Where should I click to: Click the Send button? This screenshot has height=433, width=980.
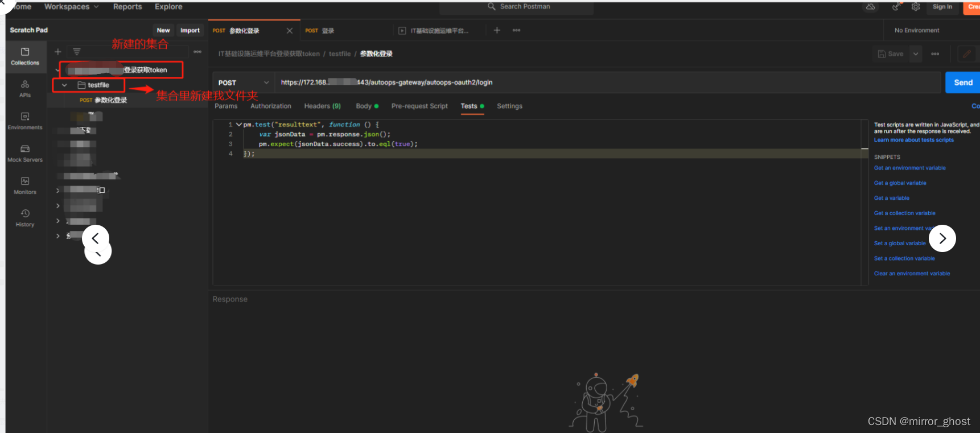pos(963,83)
